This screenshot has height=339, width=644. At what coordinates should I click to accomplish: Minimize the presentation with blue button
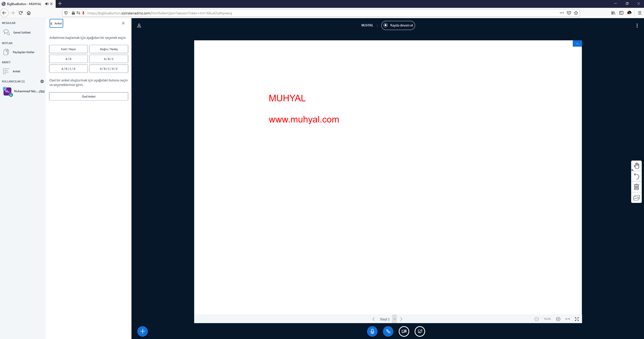pyautogui.click(x=577, y=44)
